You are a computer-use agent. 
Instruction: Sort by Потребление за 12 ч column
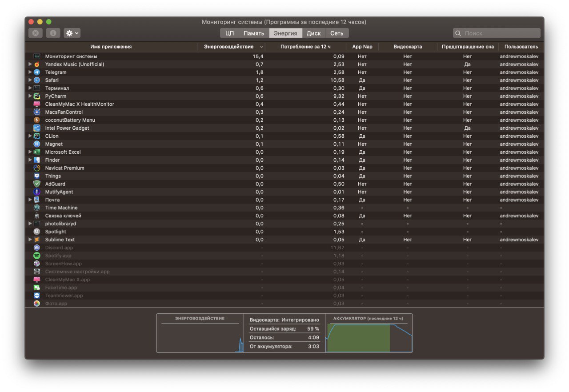pos(306,47)
